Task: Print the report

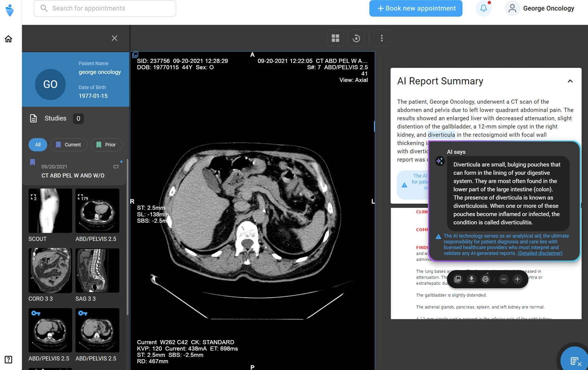Action: click(x=485, y=279)
